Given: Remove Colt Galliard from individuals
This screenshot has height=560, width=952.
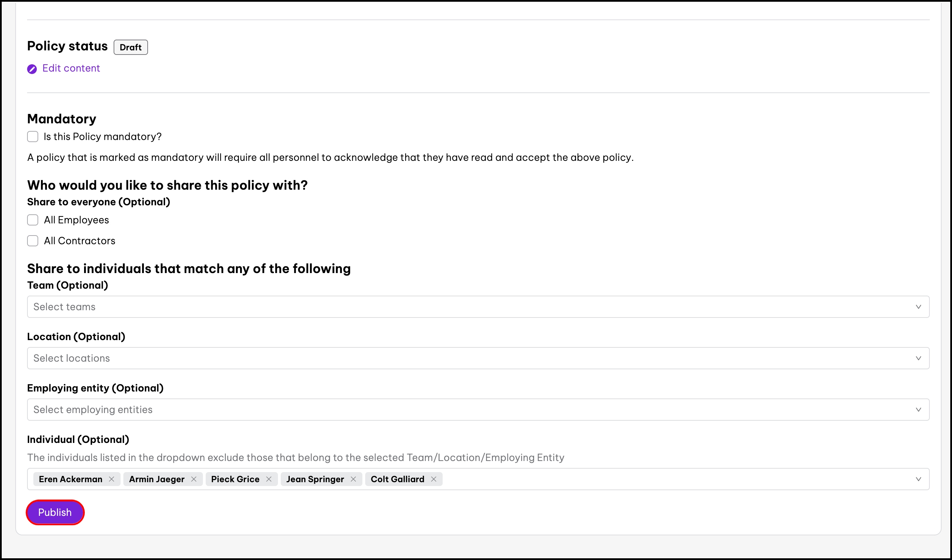Looking at the screenshot, I should pos(434,479).
